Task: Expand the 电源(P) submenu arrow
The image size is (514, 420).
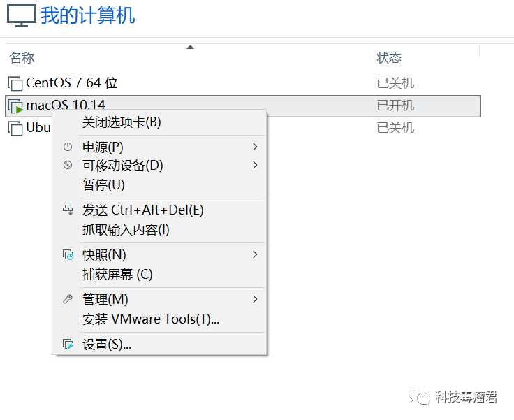Action: pyautogui.click(x=255, y=147)
